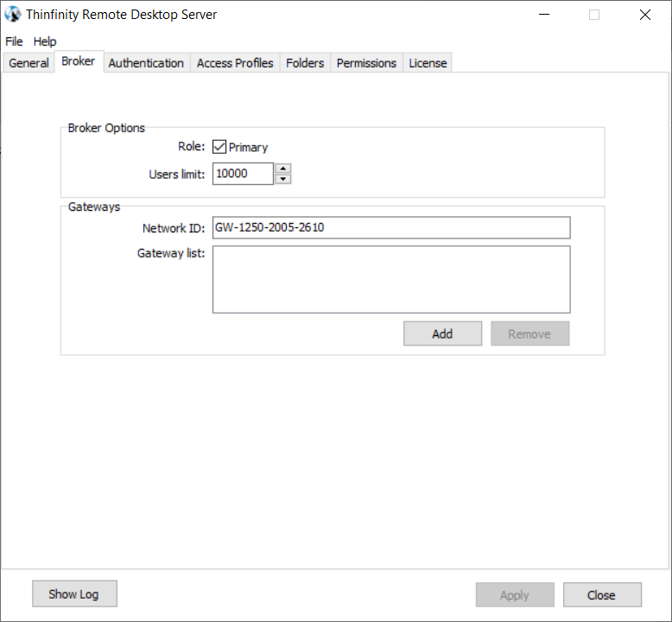The image size is (672, 622).
Task: Open the Authentication tab
Action: click(x=146, y=63)
